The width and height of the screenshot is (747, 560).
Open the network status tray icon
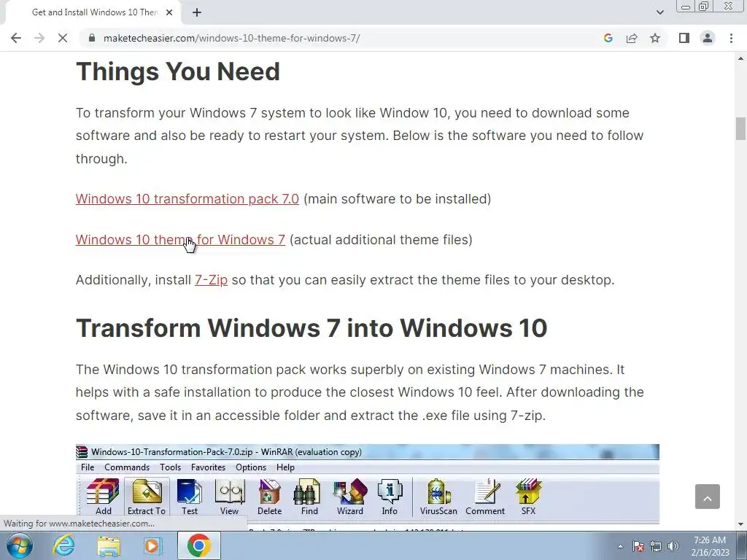pyautogui.click(x=656, y=546)
